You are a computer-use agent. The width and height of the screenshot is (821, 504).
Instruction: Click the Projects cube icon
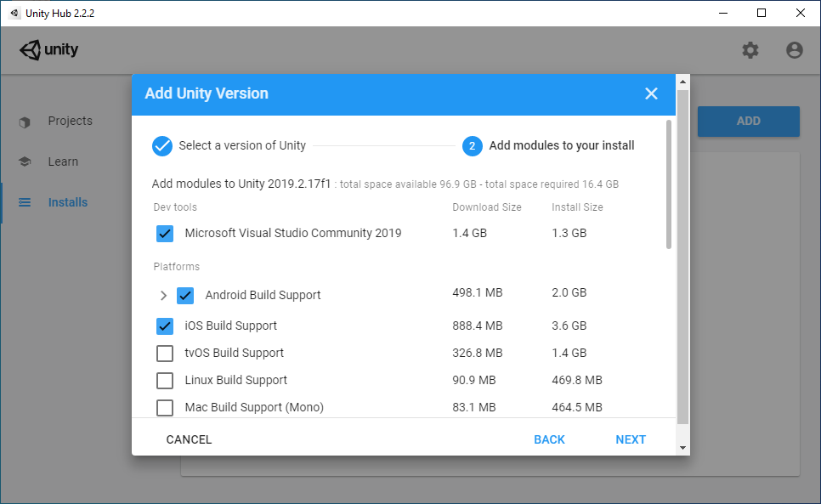pyautogui.click(x=25, y=122)
